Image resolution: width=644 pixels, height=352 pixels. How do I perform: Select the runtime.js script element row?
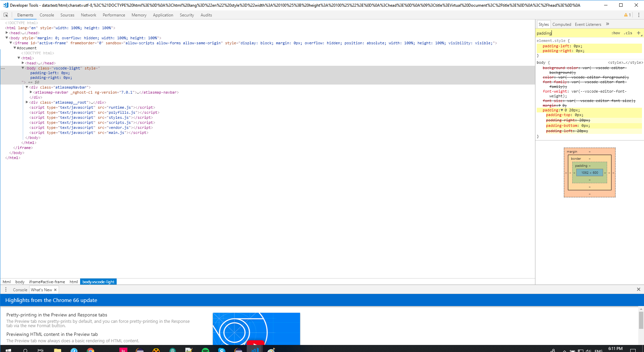click(92, 107)
